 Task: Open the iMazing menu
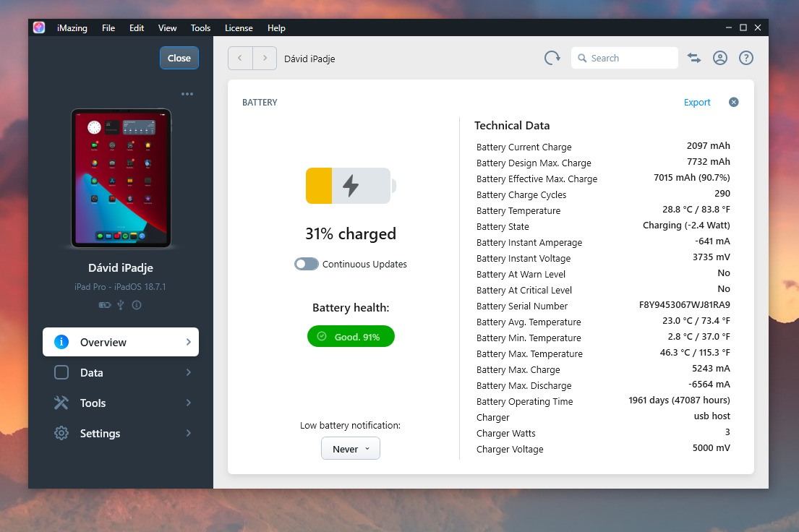72,28
